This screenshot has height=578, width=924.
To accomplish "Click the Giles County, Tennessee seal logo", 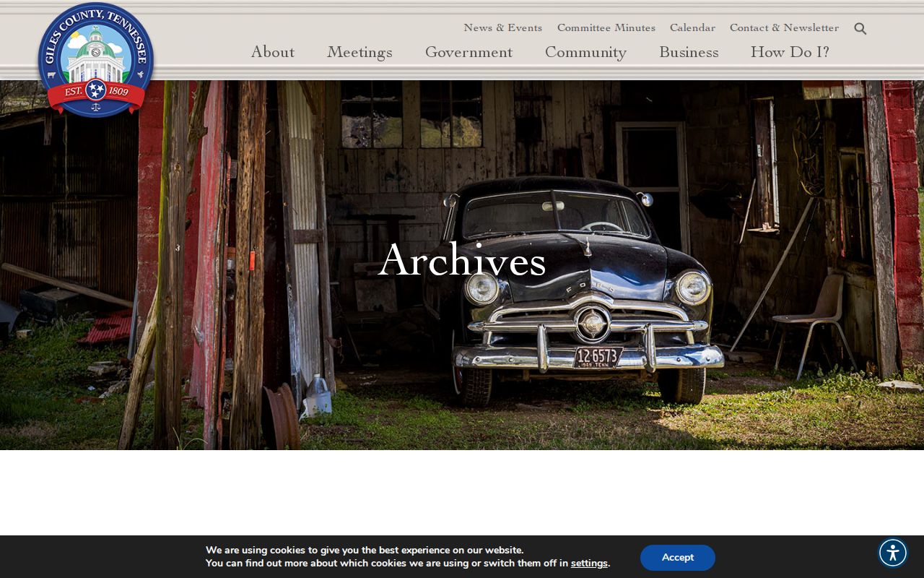I will pyautogui.click(x=96, y=59).
